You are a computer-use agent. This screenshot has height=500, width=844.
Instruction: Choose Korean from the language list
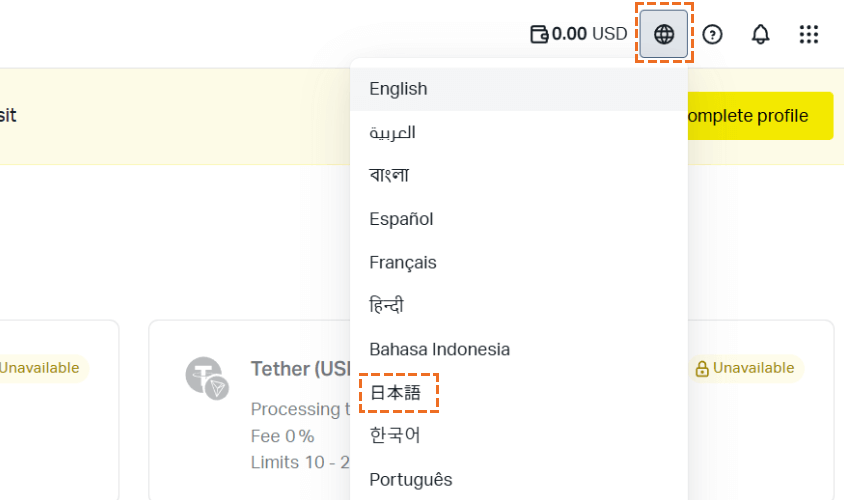tap(395, 436)
